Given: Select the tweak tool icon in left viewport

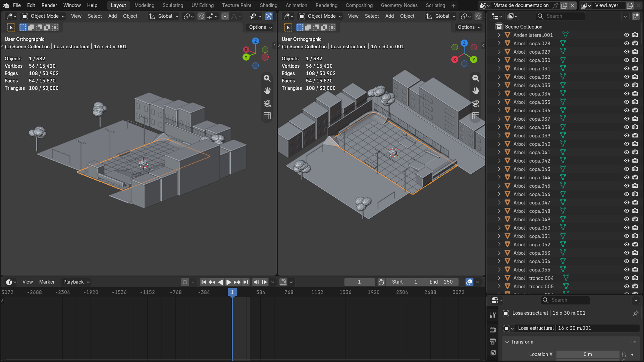Looking at the screenshot, I should coord(11,27).
